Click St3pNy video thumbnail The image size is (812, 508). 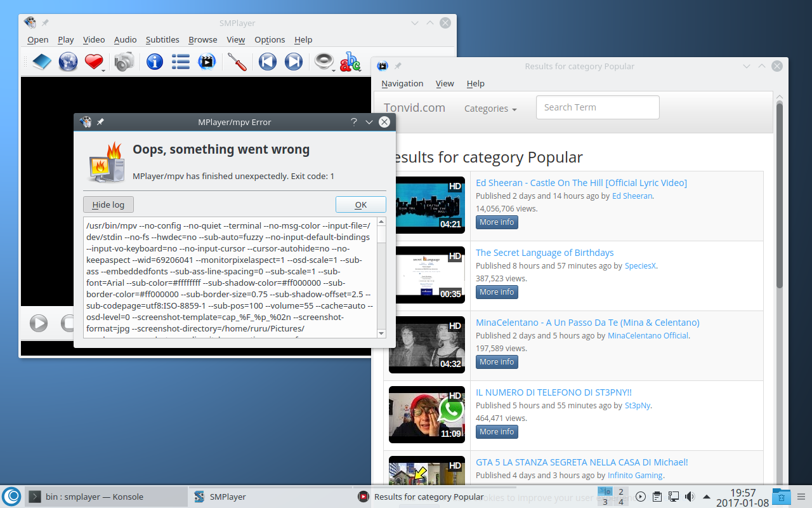point(426,415)
